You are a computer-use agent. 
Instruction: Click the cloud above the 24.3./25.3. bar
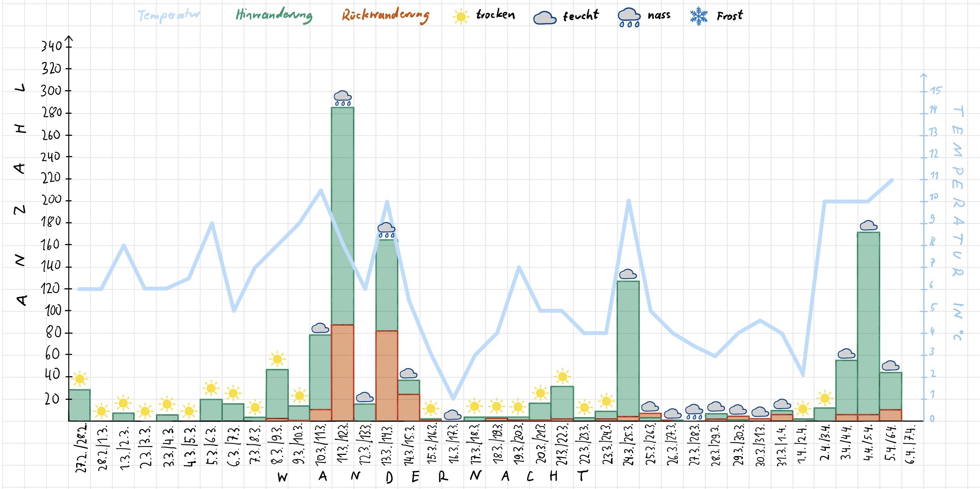[628, 274]
